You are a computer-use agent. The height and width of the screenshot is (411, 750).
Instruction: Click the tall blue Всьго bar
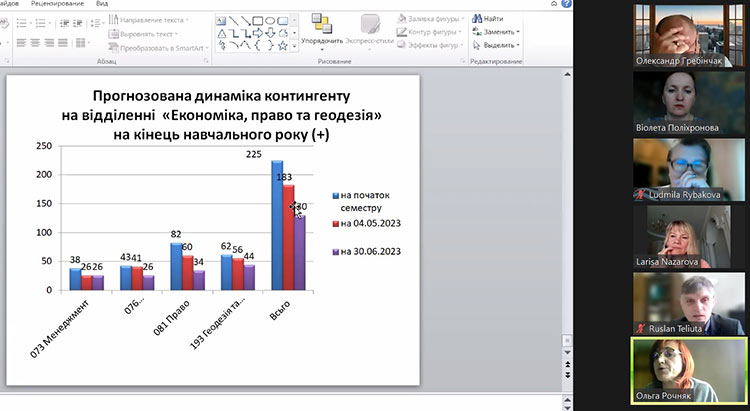pos(277,225)
